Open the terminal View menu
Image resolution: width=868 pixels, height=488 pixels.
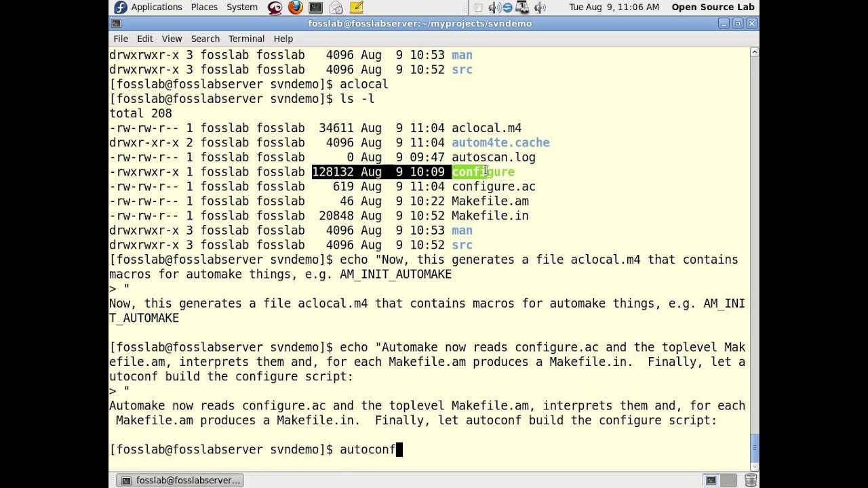point(172,39)
